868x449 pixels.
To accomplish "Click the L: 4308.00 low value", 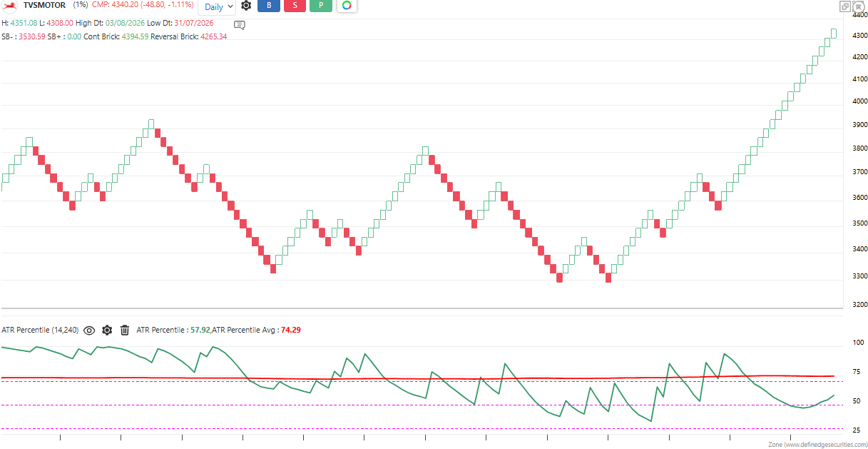I will point(59,23).
